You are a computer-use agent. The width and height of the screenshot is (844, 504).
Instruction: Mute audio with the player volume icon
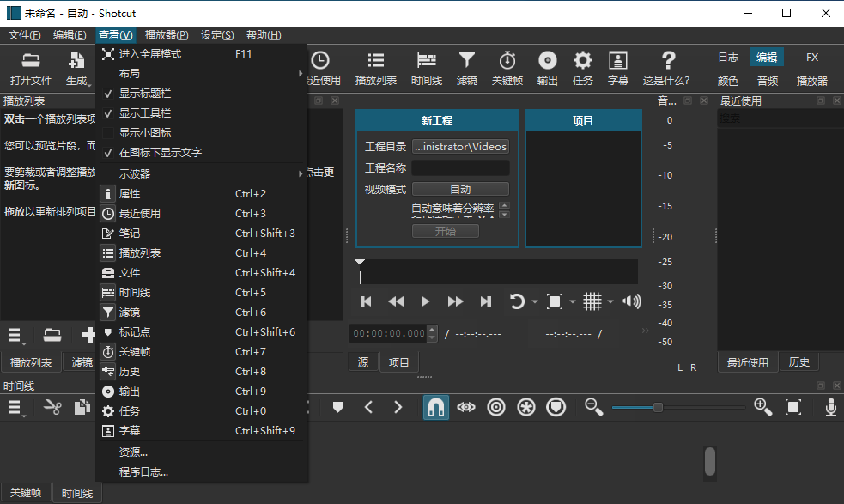[x=631, y=301]
